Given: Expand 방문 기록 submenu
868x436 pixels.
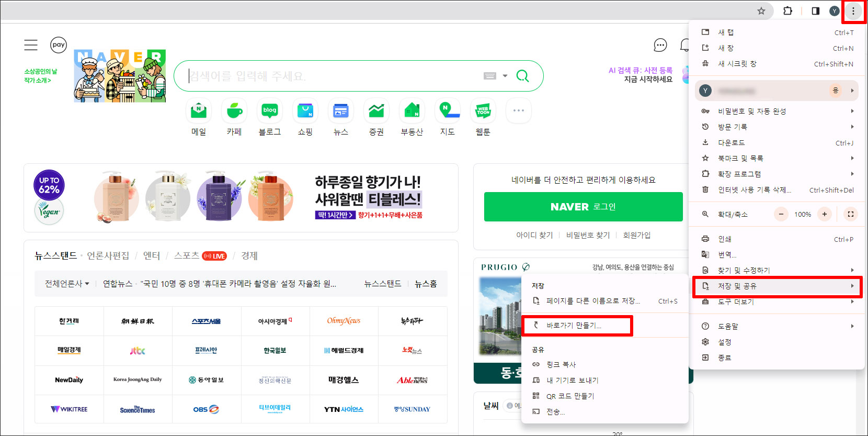Looking at the screenshot, I should pos(778,127).
